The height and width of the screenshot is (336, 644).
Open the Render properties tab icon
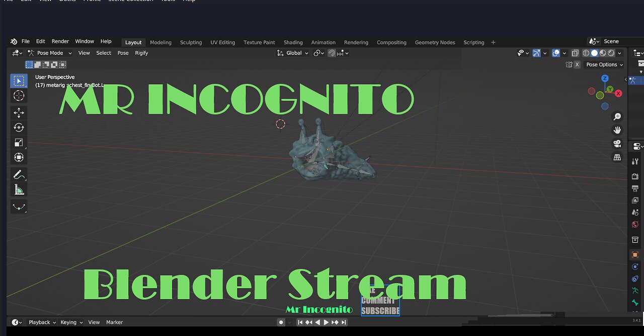[635, 176]
